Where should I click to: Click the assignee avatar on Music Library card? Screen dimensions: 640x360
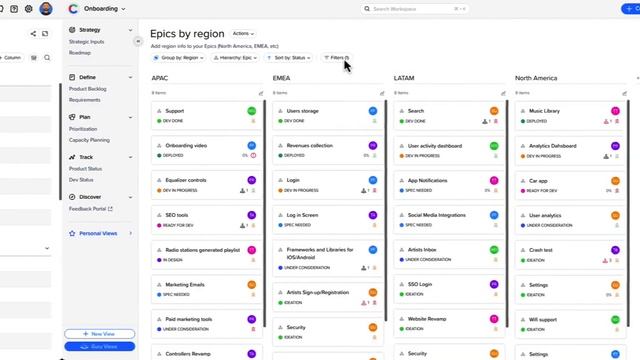tap(616, 111)
